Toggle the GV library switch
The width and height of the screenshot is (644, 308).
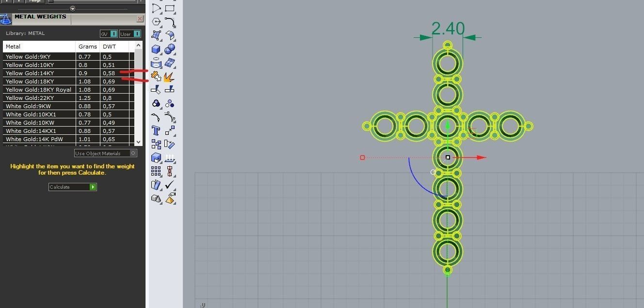coord(109,34)
